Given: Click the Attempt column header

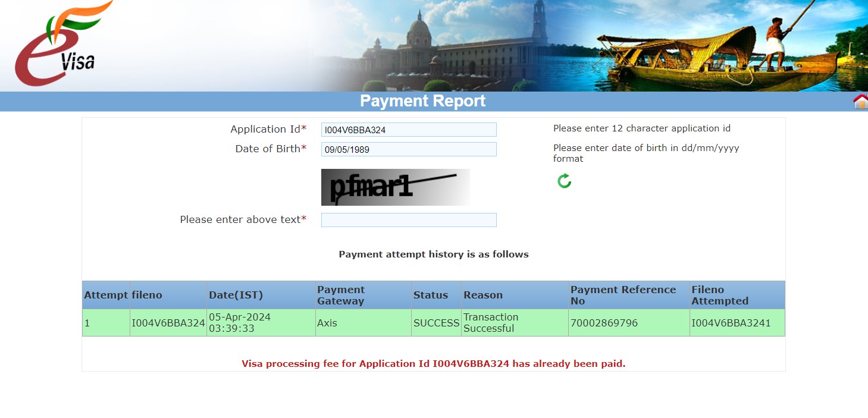Looking at the screenshot, I should click(x=106, y=295).
